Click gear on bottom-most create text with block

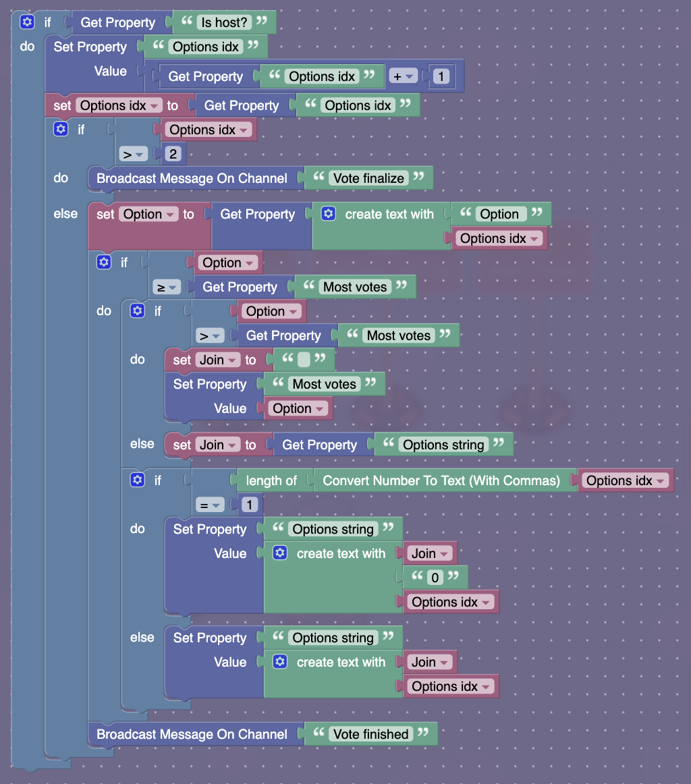tap(280, 662)
